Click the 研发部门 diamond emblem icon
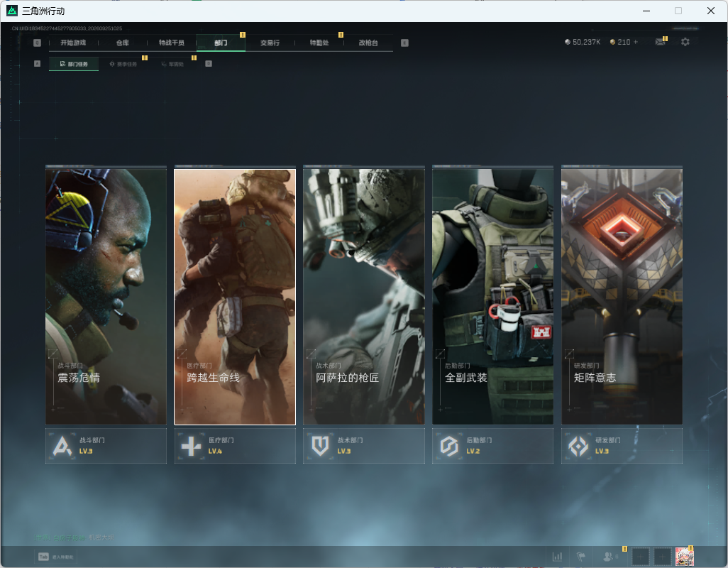728x568 pixels. (578, 447)
